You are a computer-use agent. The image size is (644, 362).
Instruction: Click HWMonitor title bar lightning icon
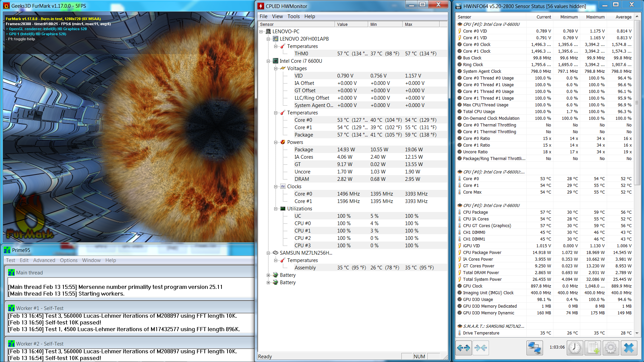coord(261,6)
